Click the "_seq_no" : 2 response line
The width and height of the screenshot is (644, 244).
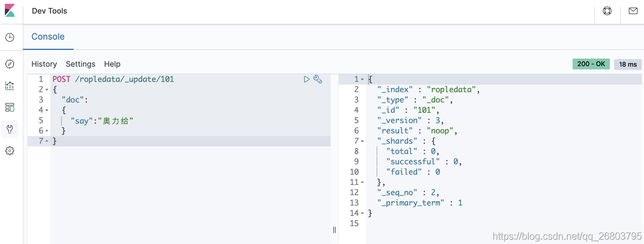click(x=408, y=192)
